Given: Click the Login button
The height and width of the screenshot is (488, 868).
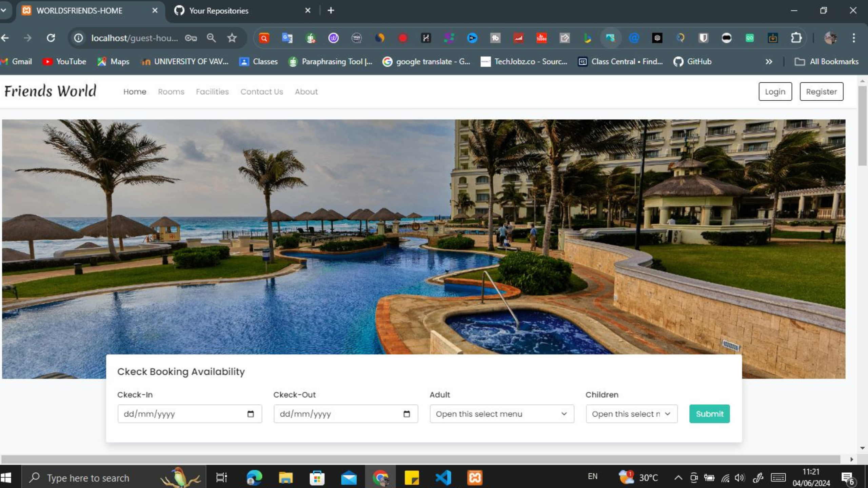Looking at the screenshot, I should point(775,91).
